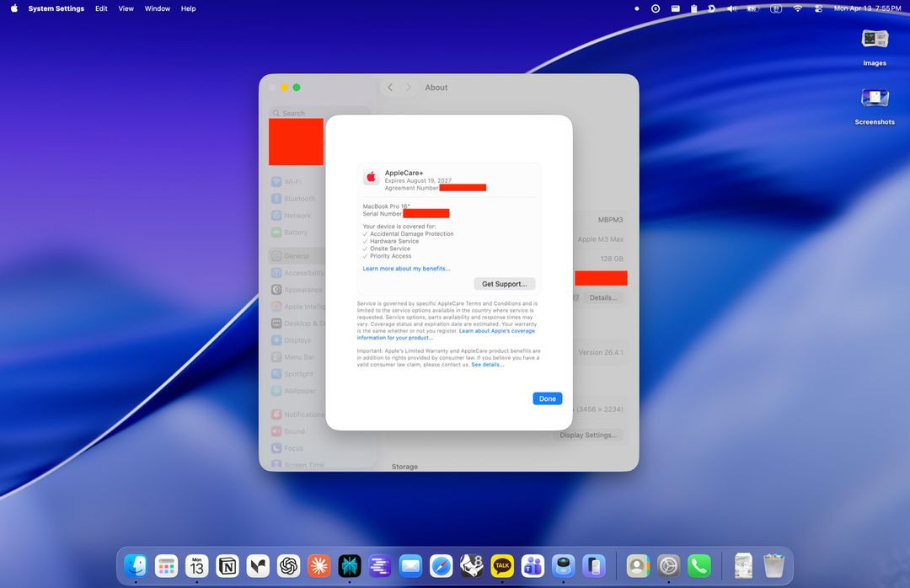Click the date and time in menu bar
Screen dimensions: 910x588
(x=867, y=8)
